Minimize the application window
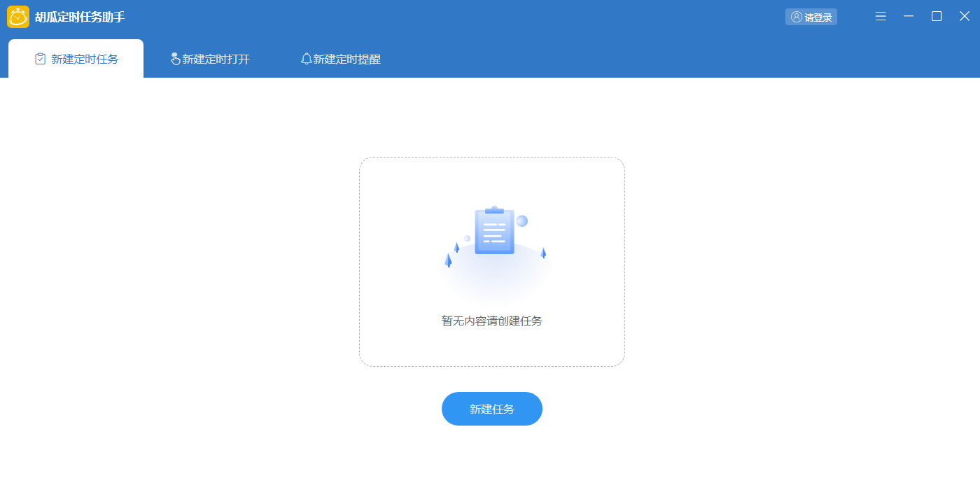980x490 pixels. point(908,16)
